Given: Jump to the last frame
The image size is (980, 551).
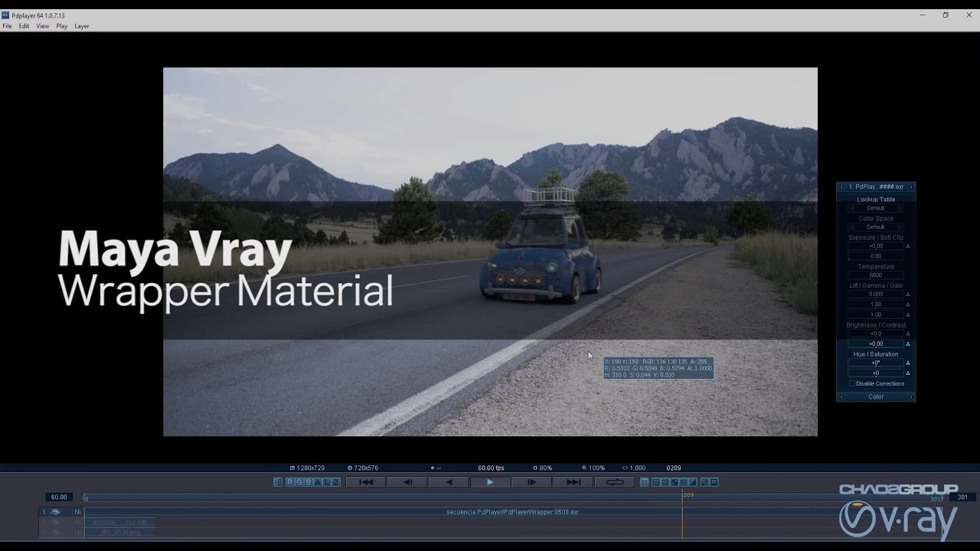Looking at the screenshot, I should pos(573,482).
